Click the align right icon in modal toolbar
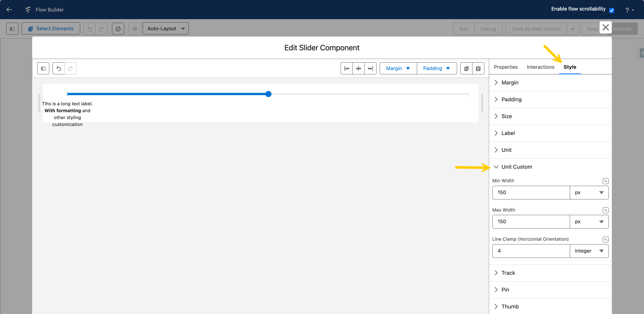644x314 pixels. (x=370, y=69)
